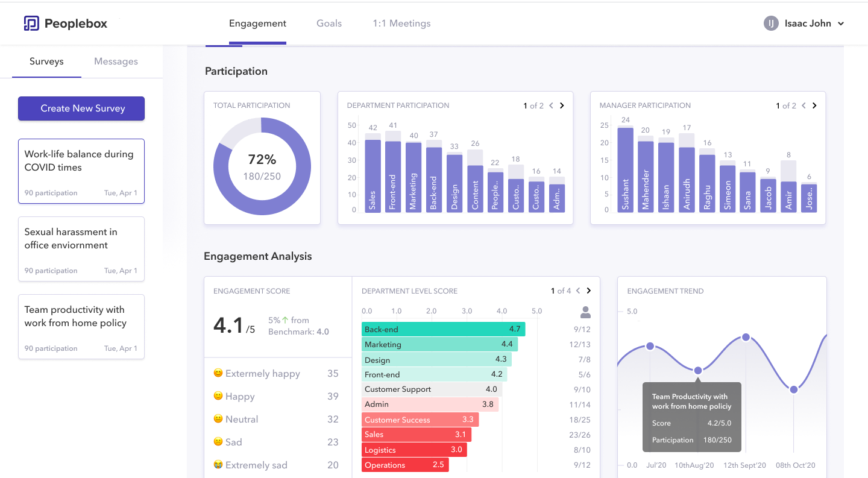Screen dimensions: 868x478
Task: Open the Sexual harassment in office survey
Action: tap(81, 249)
